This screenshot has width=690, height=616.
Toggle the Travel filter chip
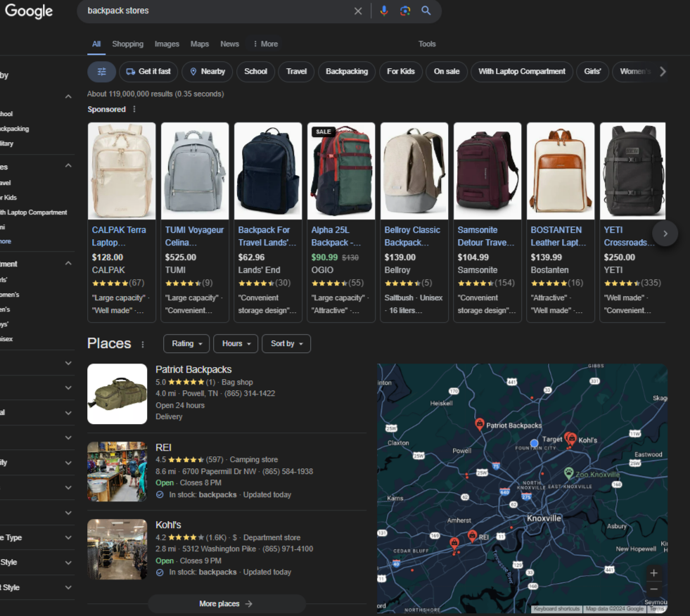pyautogui.click(x=296, y=72)
